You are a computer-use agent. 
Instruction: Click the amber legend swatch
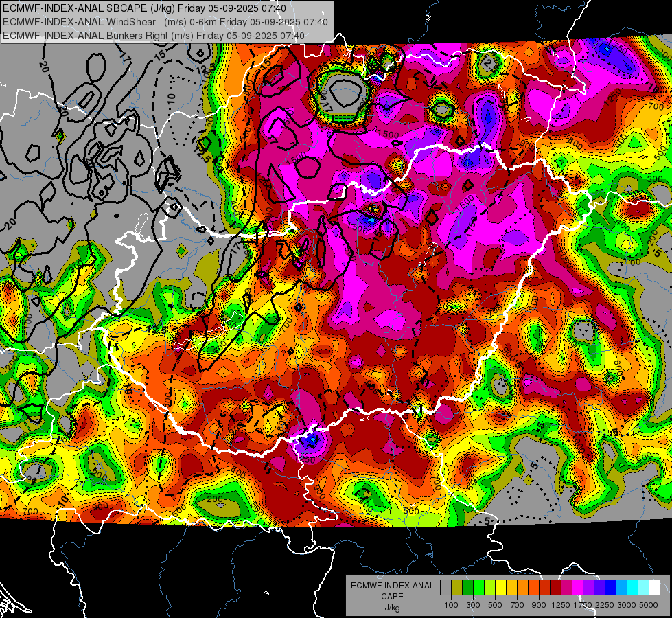[511, 587]
